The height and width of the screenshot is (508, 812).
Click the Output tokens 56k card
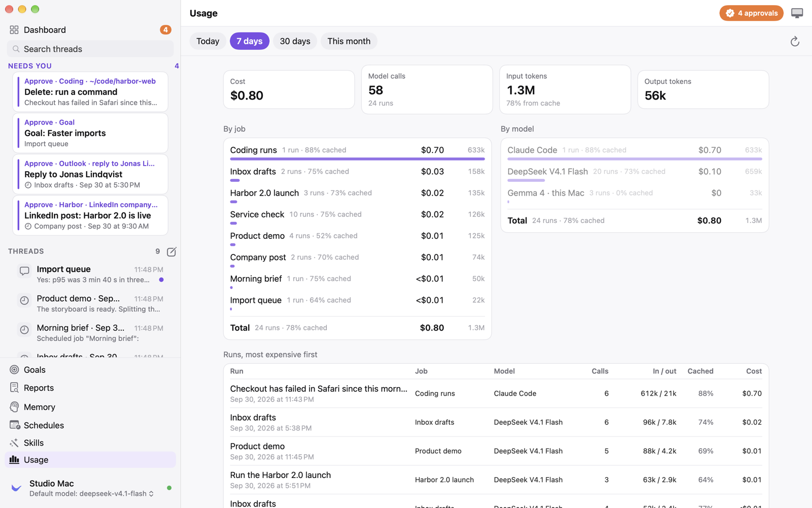point(703,89)
